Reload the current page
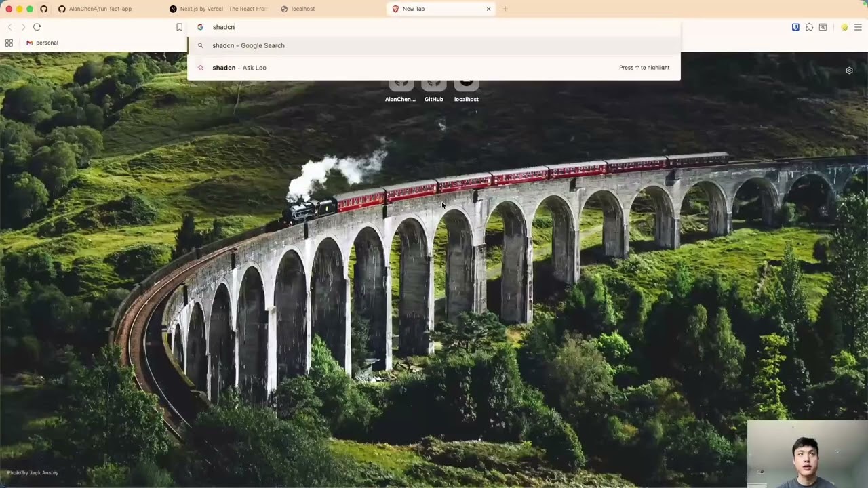Screen dimensions: 868x488 point(37,27)
